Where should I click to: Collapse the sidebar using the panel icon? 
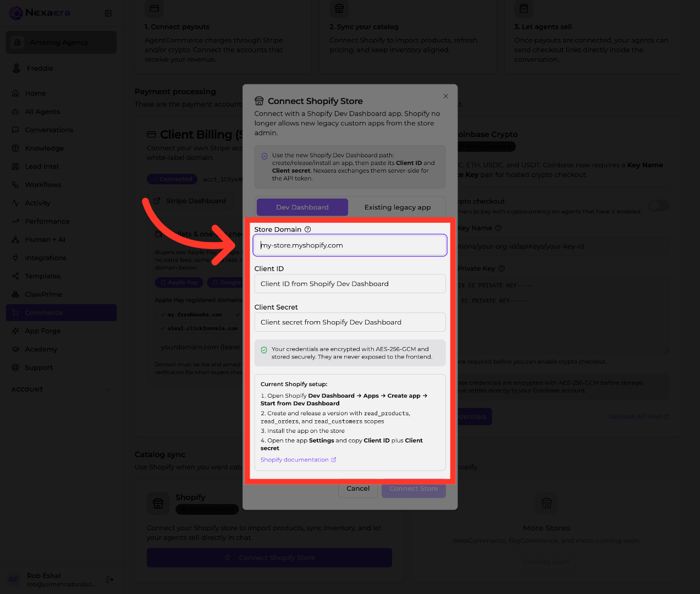(108, 13)
